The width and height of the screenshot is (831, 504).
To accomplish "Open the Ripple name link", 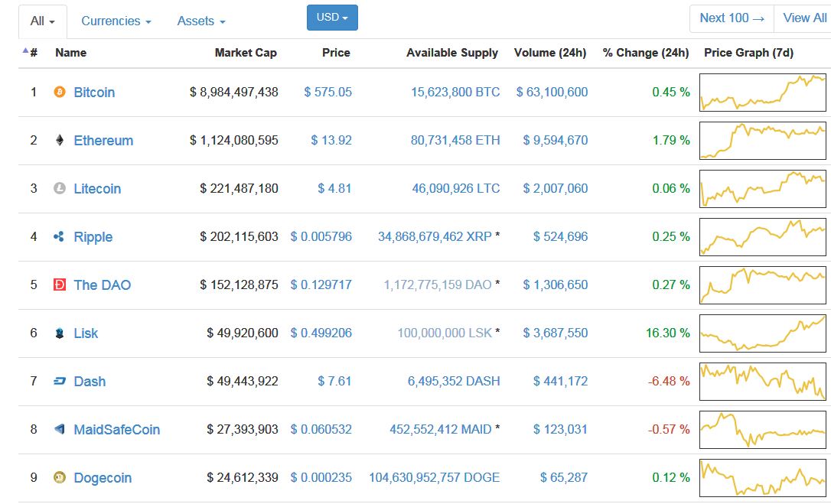I will (93, 237).
